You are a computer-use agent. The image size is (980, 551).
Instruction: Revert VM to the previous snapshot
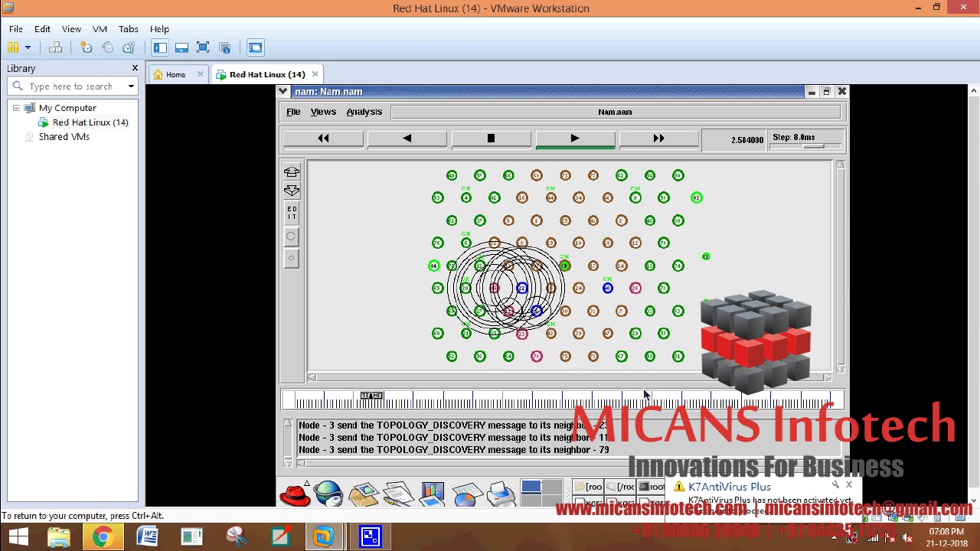[x=107, y=47]
